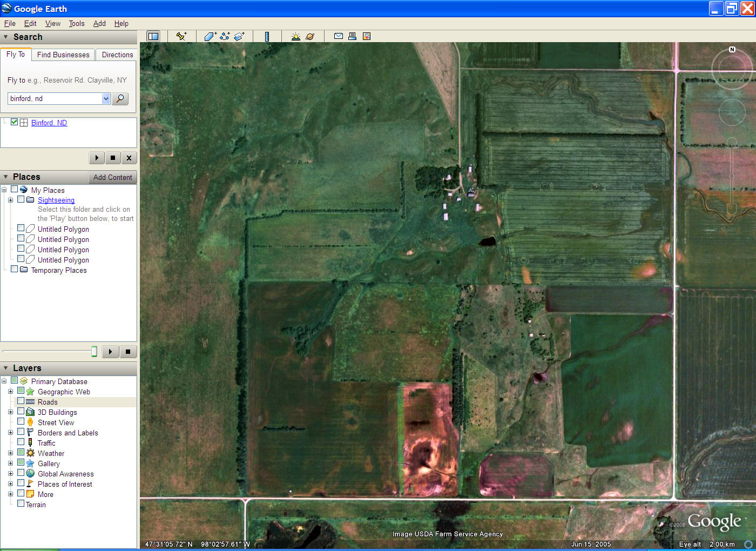Enable the Roads layer checkbox
This screenshot has height=551, width=756.
pyautogui.click(x=21, y=401)
